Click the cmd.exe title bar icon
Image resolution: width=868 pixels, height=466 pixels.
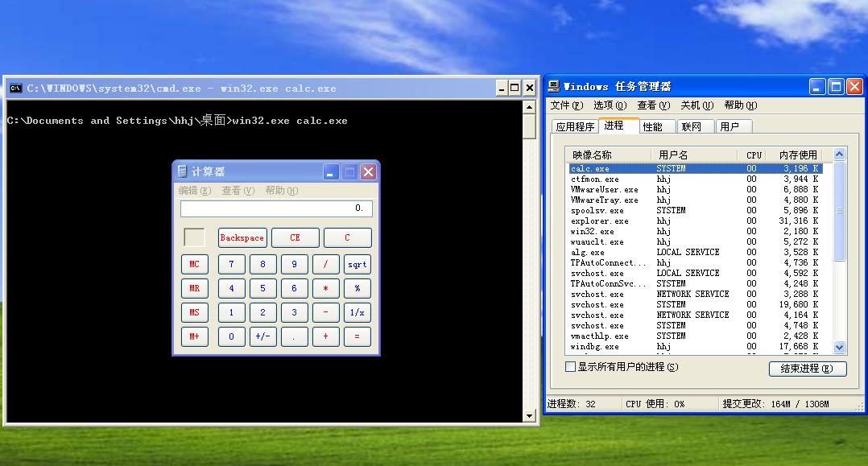click(15, 88)
